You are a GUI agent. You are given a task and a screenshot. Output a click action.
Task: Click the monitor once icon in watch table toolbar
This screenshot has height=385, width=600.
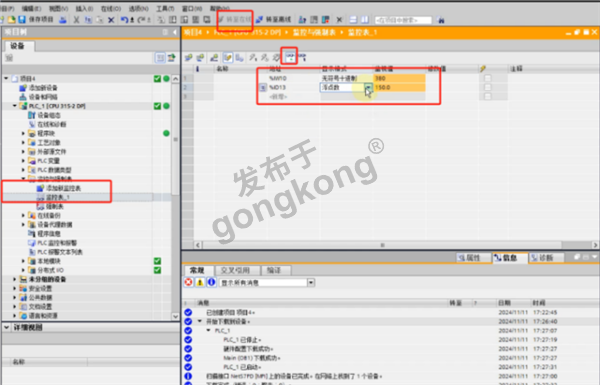coord(302,57)
